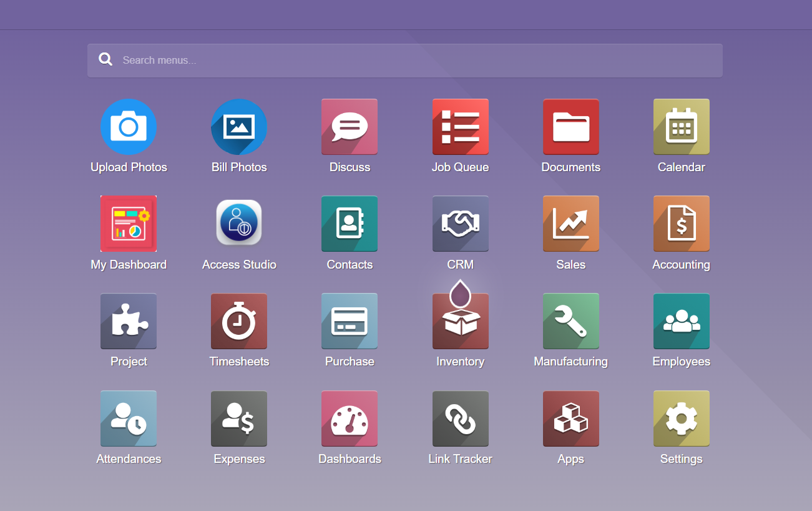Image resolution: width=812 pixels, height=511 pixels.
Task: Open the Documents folder app
Action: coord(570,127)
